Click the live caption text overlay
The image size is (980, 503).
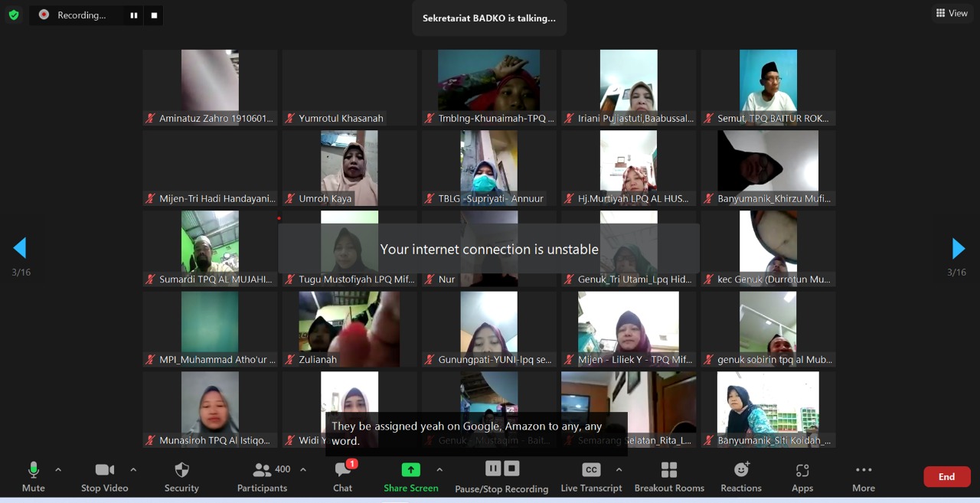(x=476, y=433)
